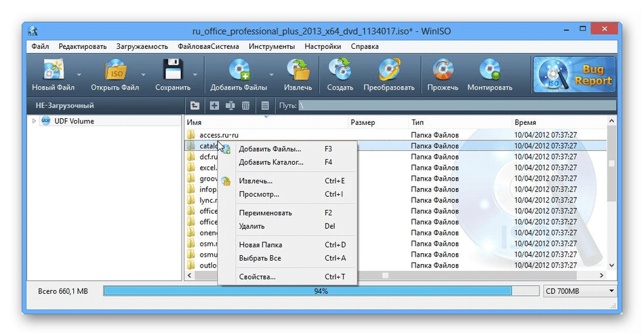Click the Открыть Файл toolbar icon
Image resolution: width=644 pixels, height=336 pixels.
pos(115,69)
